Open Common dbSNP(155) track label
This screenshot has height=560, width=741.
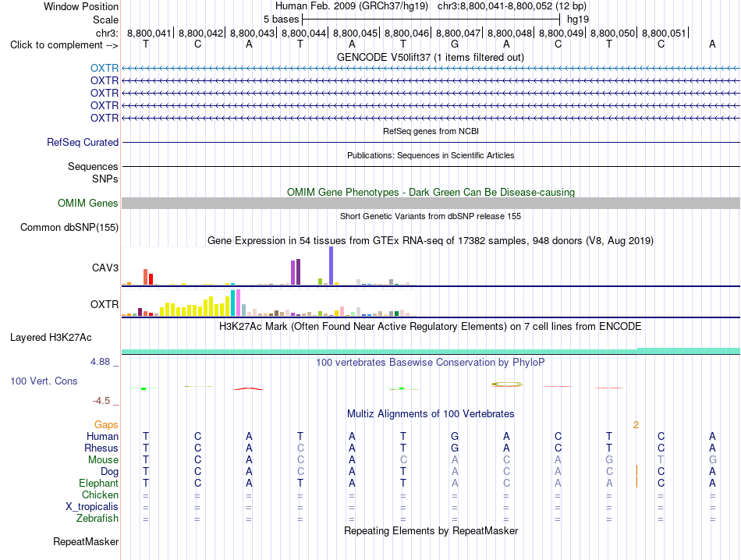point(69,227)
